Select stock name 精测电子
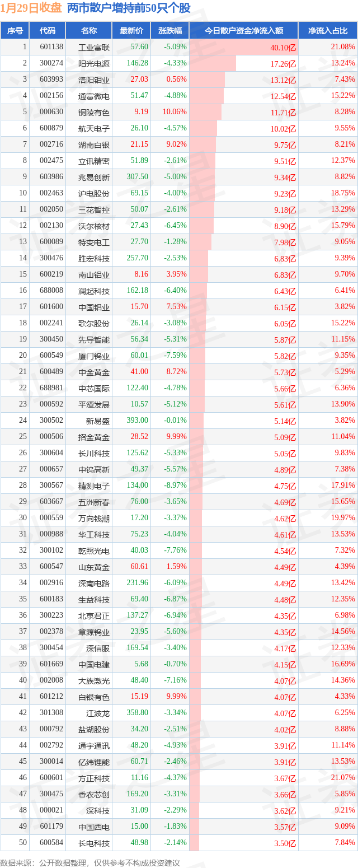This screenshot has height=868, width=358. tap(94, 486)
